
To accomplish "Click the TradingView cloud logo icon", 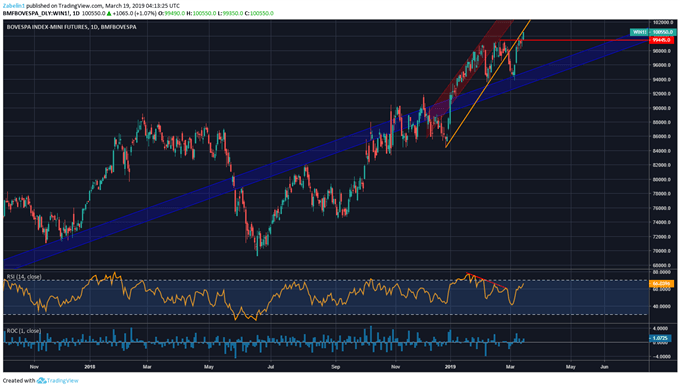I will pyautogui.click(x=41, y=381).
